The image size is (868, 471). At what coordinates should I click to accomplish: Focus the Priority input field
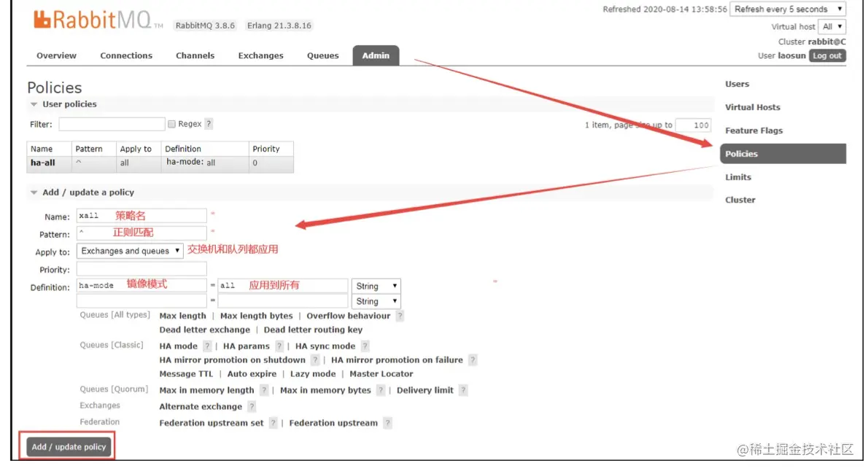pos(142,269)
